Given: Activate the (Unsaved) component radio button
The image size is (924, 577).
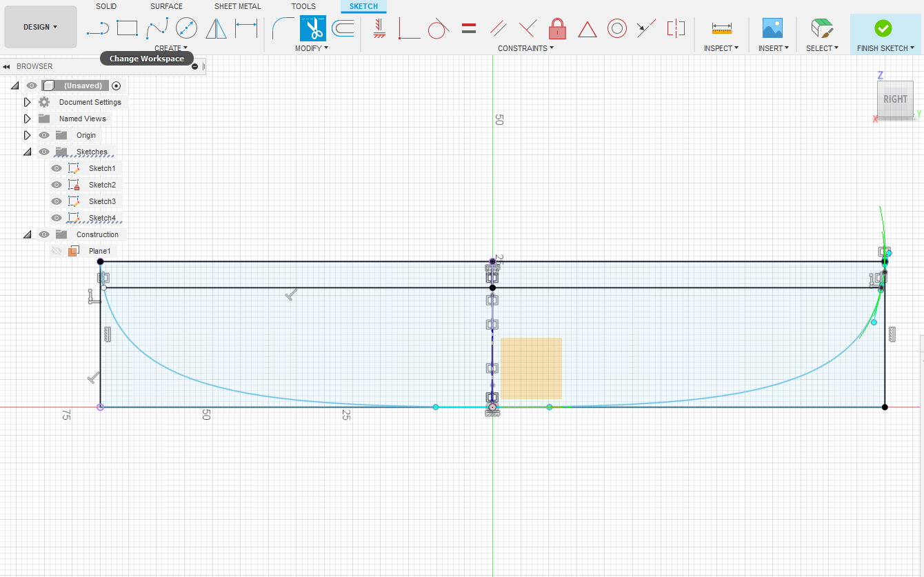Looking at the screenshot, I should tap(117, 85).
